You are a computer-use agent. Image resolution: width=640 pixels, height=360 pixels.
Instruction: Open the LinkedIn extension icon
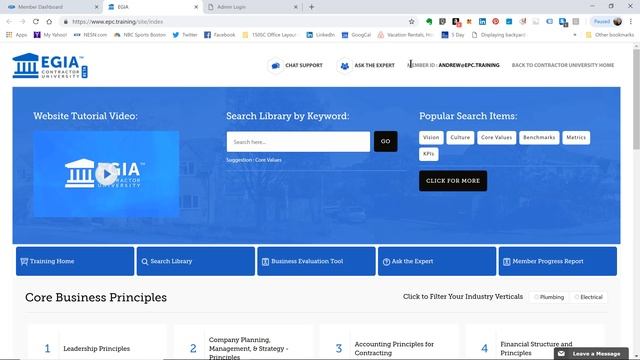(482, 22)
